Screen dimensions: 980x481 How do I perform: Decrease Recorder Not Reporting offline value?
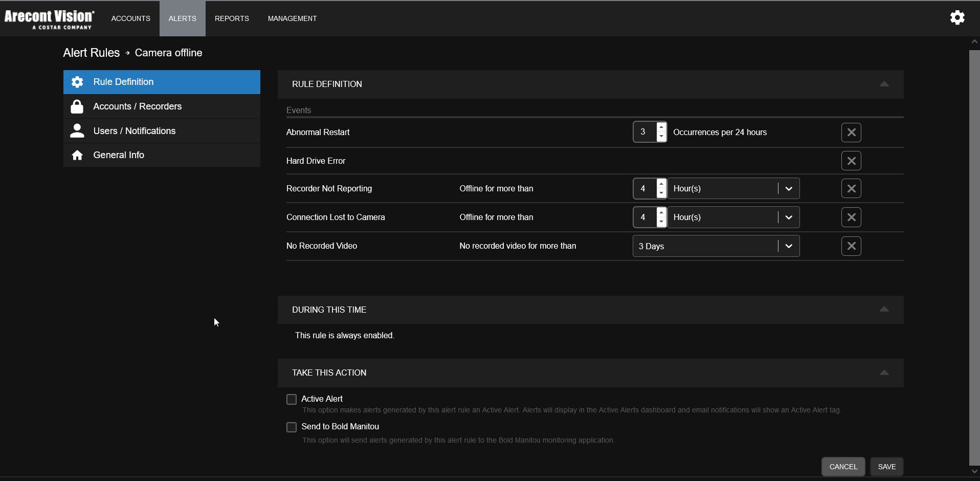click(662, 194)
